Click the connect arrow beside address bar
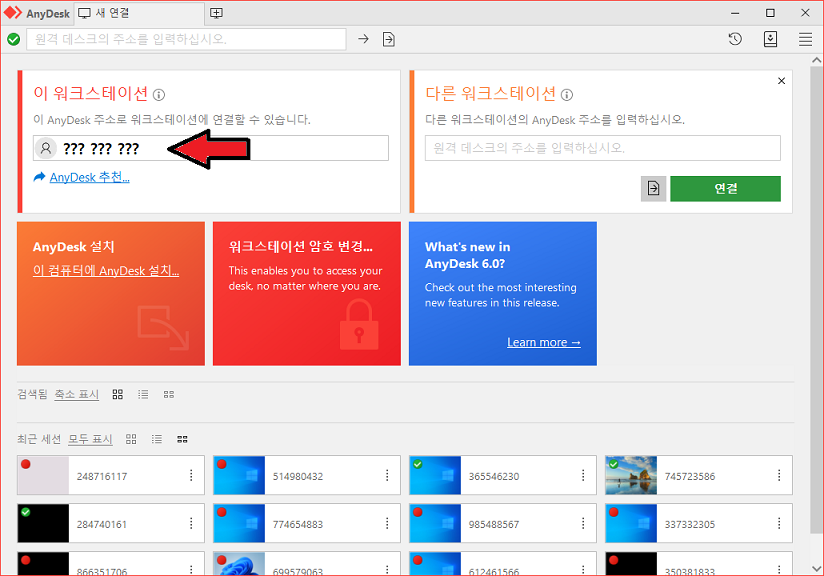 [364, 39]
